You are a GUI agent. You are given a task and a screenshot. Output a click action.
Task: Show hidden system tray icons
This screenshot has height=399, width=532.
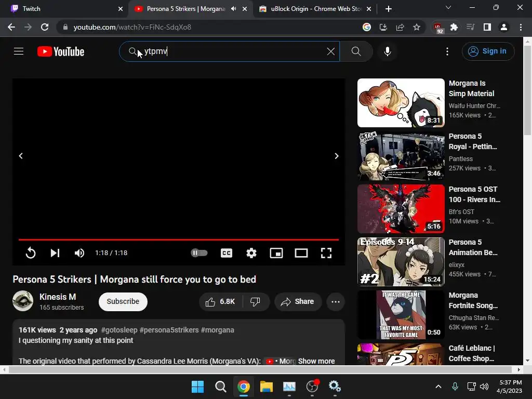(x=438, y=387)
